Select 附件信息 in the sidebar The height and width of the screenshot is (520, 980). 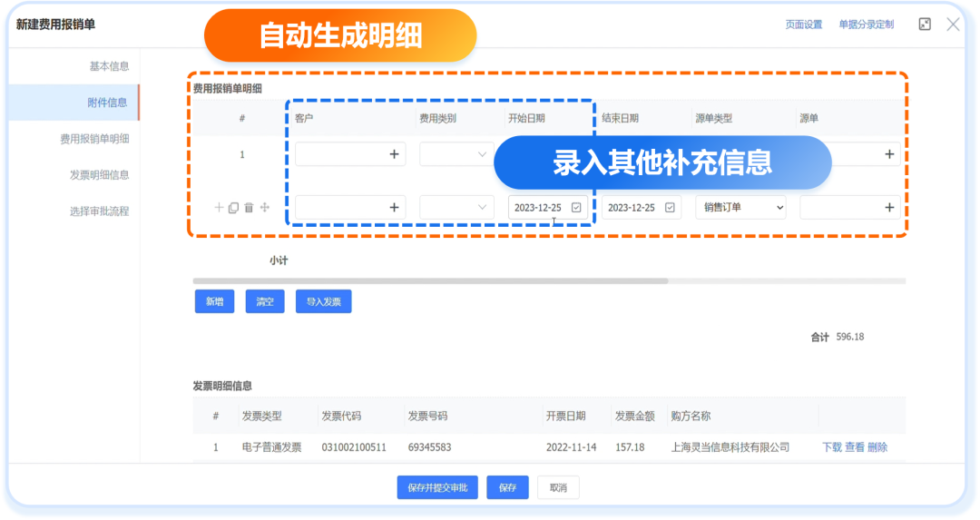tap(107, 103)
